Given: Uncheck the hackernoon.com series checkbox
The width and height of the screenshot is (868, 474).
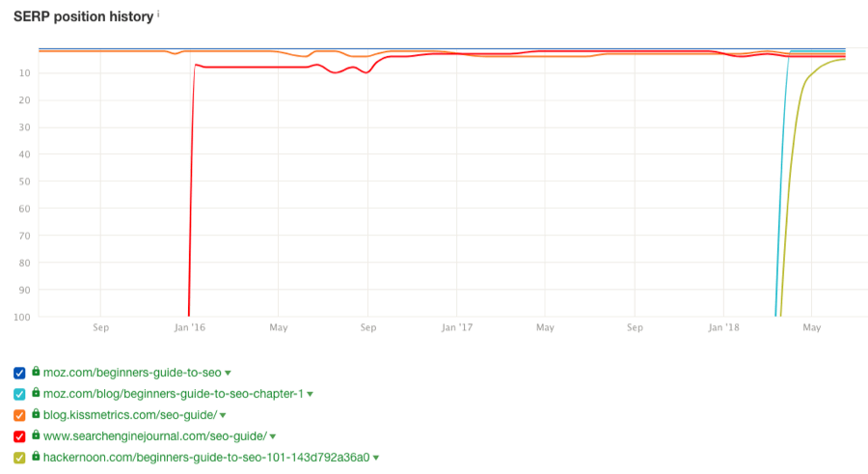Looking at the screenshot, I should point(19,458).
